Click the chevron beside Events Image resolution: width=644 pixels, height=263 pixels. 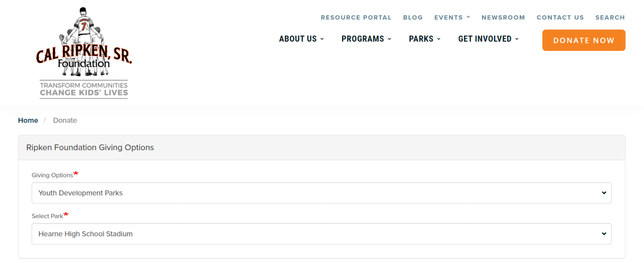click(x=468, y=17)
